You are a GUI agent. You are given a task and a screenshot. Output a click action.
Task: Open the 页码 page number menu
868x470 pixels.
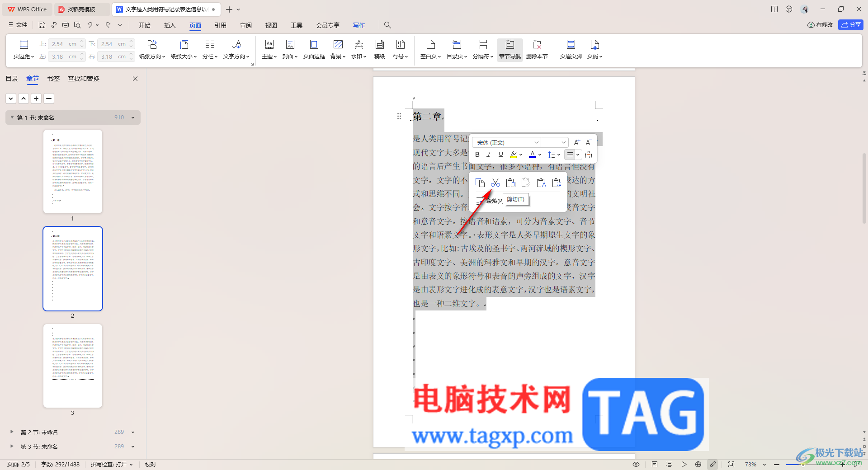click(x=594, y=49)
